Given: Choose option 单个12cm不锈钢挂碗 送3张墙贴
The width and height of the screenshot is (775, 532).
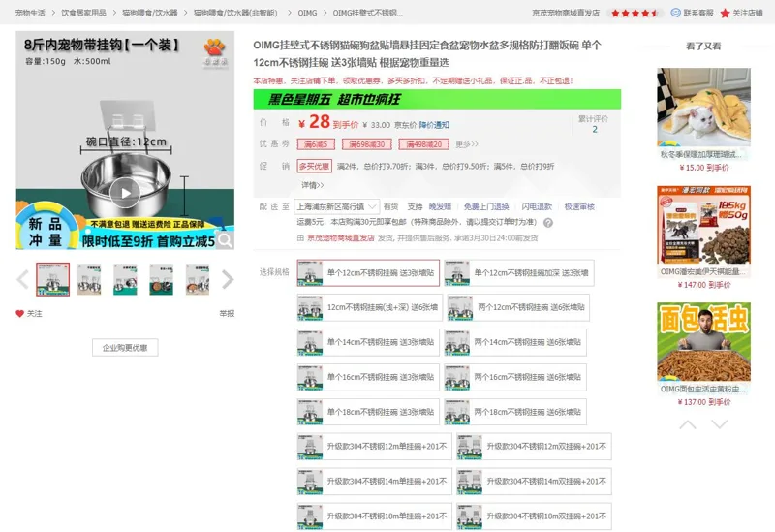Looking at the screenshot, I should (368, 273).
